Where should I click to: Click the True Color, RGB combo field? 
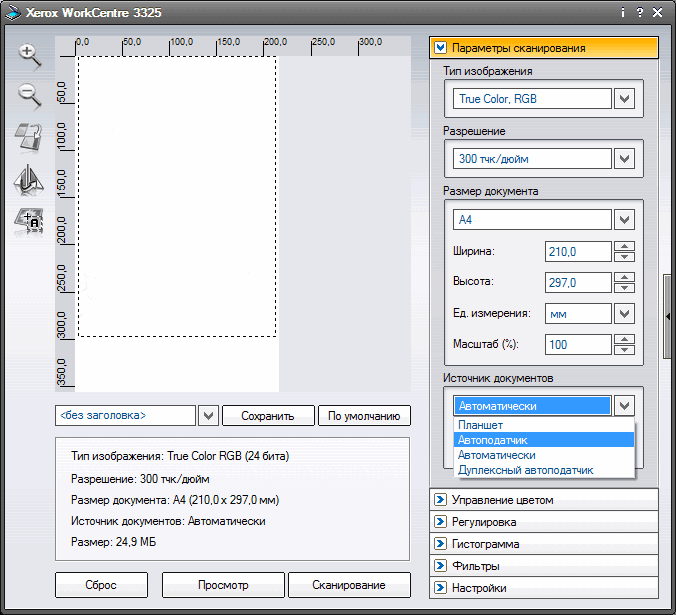(532, 99)
